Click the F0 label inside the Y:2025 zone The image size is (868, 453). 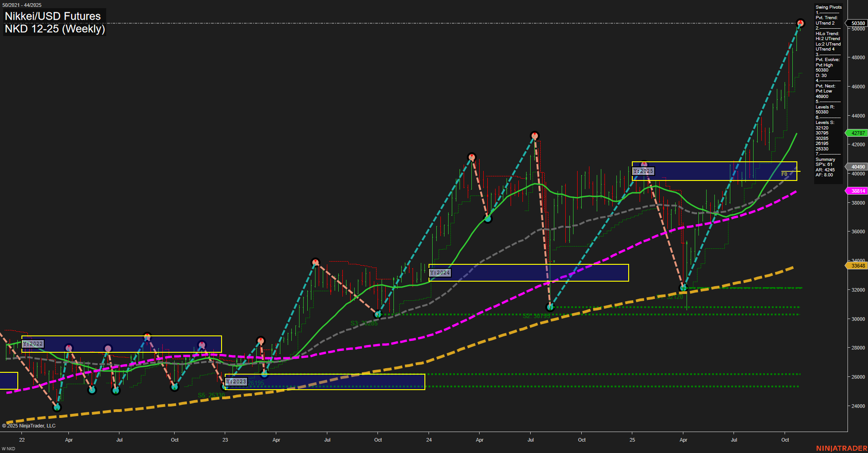784,174
